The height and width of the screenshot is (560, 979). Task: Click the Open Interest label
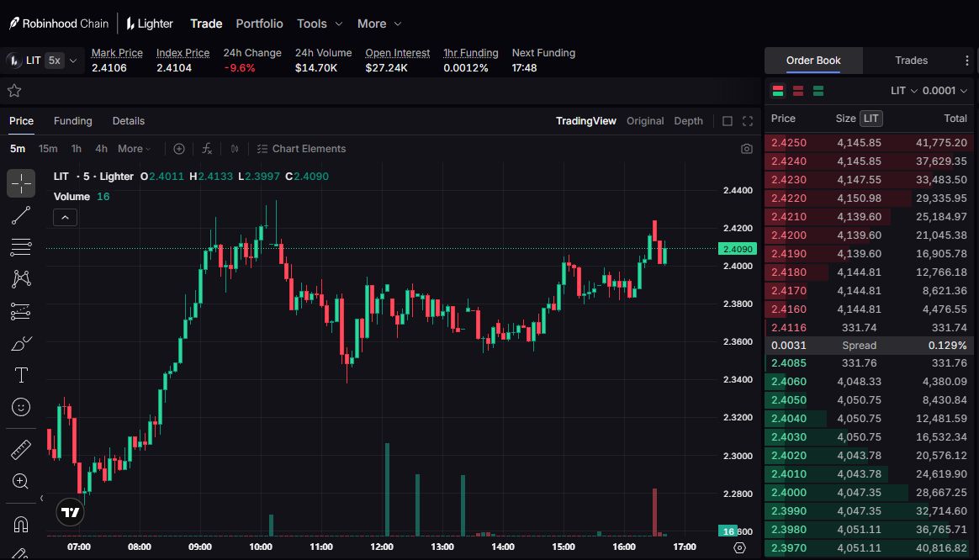[x=397, y=53]
